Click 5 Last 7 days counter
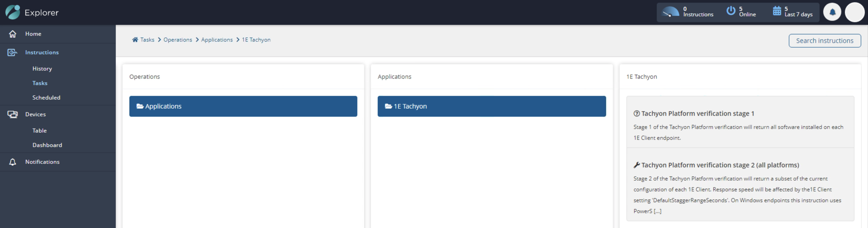This screenshot has width=868, height=228. click(798, 12)
